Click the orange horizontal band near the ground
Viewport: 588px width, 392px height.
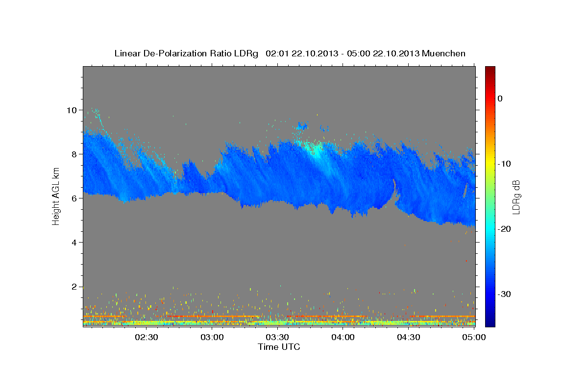(x=279, y=317)
